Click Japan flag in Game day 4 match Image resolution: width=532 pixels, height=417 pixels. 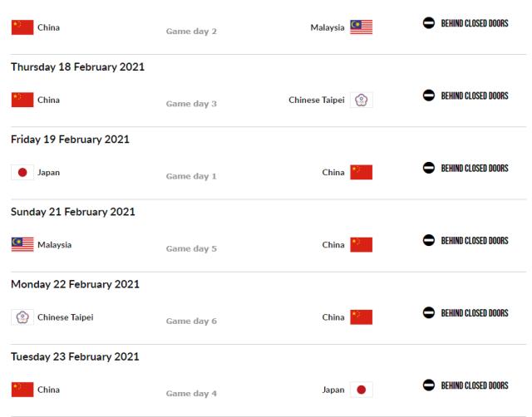(361, 390)
